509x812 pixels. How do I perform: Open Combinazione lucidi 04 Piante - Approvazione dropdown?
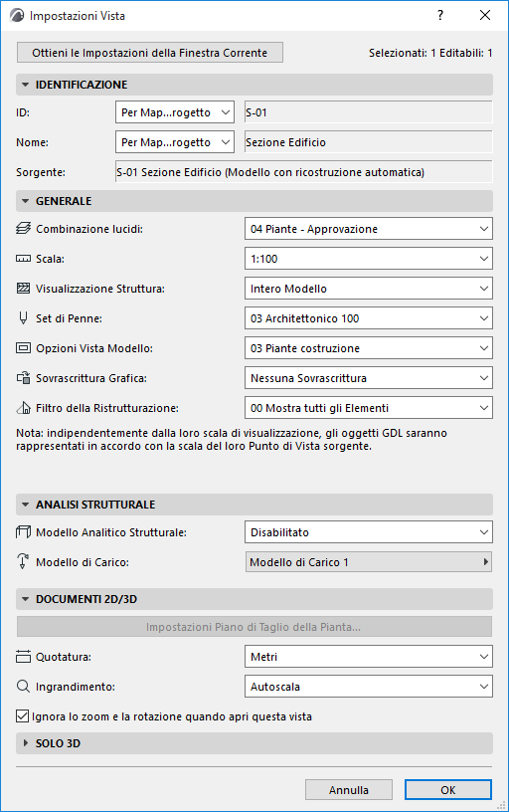pos(368,229)
